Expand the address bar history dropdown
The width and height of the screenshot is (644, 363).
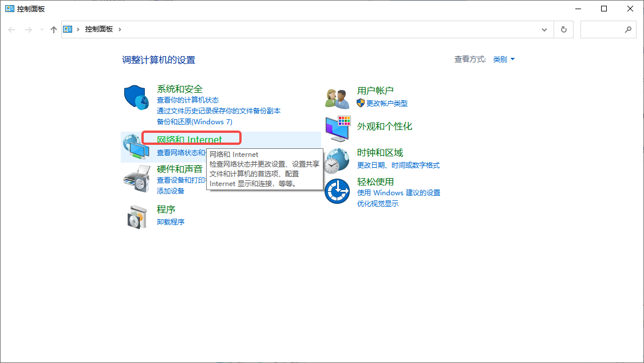coord(544,30)
